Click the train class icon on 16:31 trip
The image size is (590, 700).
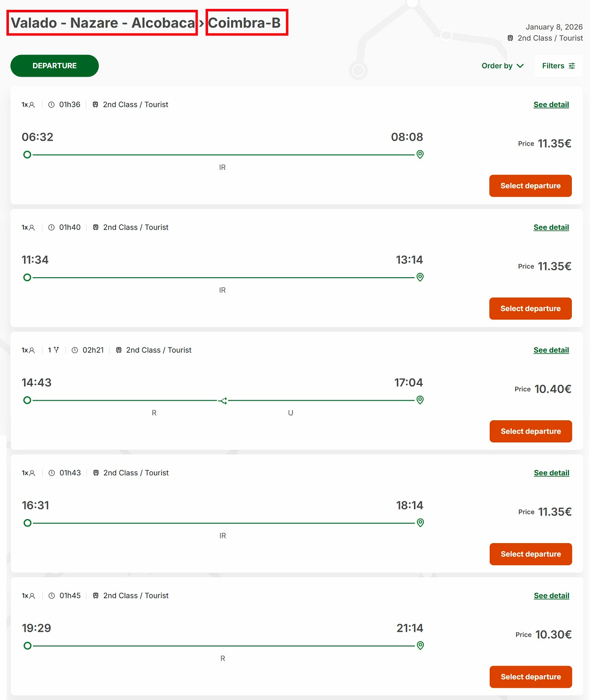96,473
